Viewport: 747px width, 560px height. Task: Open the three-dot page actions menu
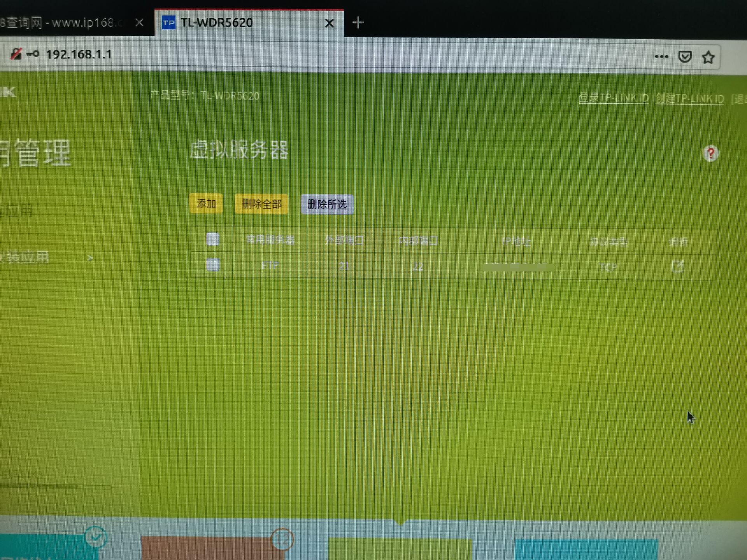pos(661,57)
